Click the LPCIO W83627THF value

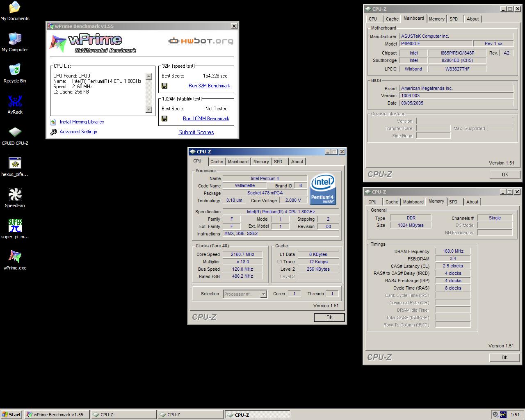pyautogui.click(x=457, y=69)
